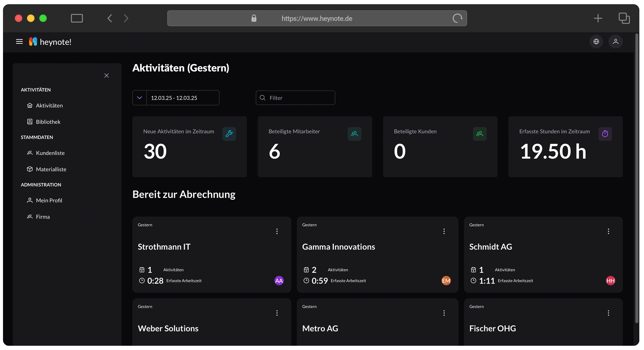Screen dimensions: 644x350
Task: Click people icon on Beteiligte Kunden card
Action: 480,134
